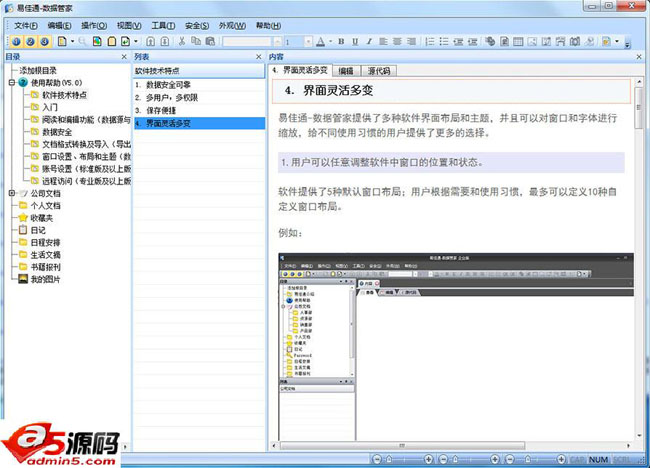This screenshot has height=468, width=650.
Task: Open the 工具(T) menu
Action: [163, 26]
